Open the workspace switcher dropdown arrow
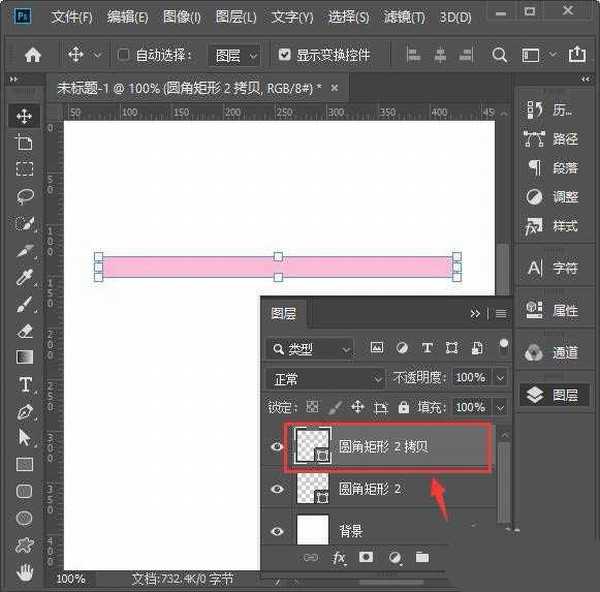 tap(553, 54)
